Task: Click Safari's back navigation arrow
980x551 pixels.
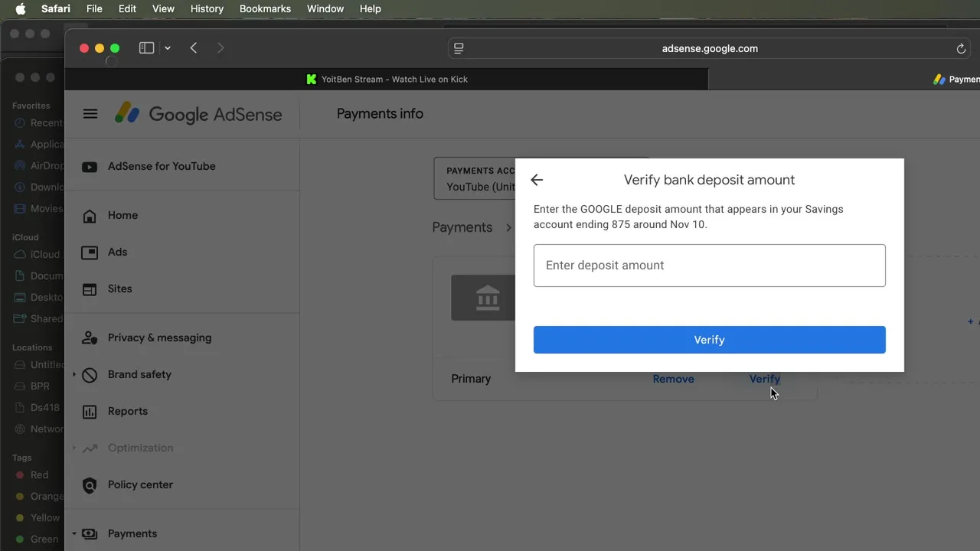Action: [x=194, y=48]
